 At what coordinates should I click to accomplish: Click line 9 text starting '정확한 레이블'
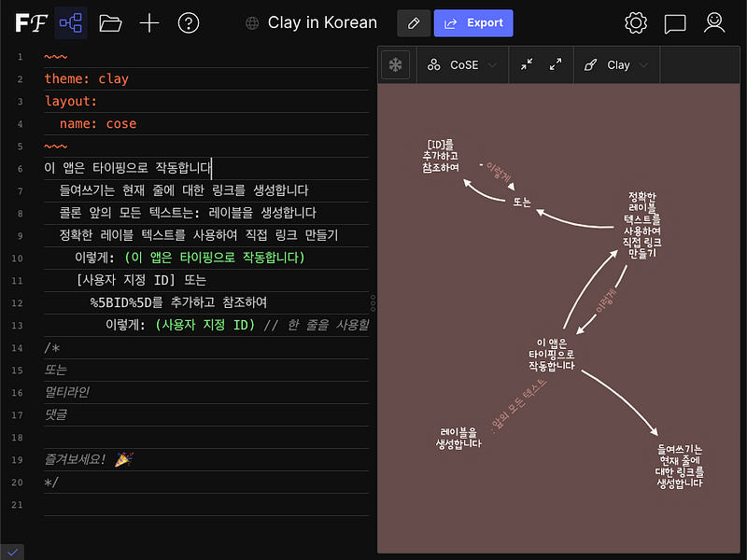199,235
